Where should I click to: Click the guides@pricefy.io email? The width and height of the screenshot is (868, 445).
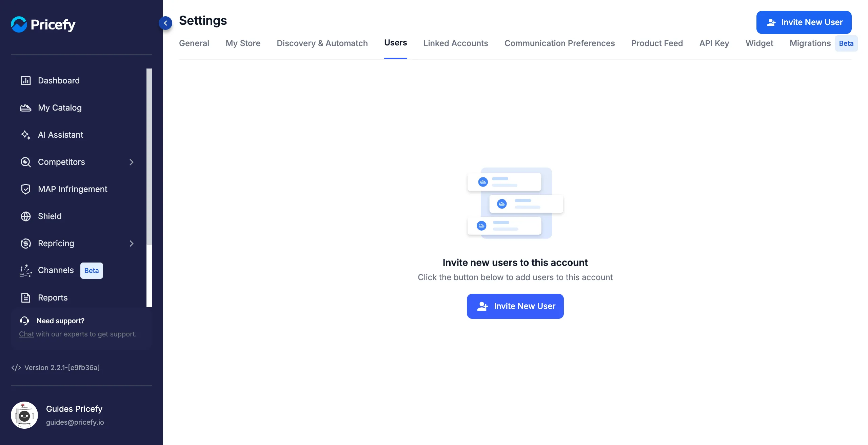tap(75, 422)
